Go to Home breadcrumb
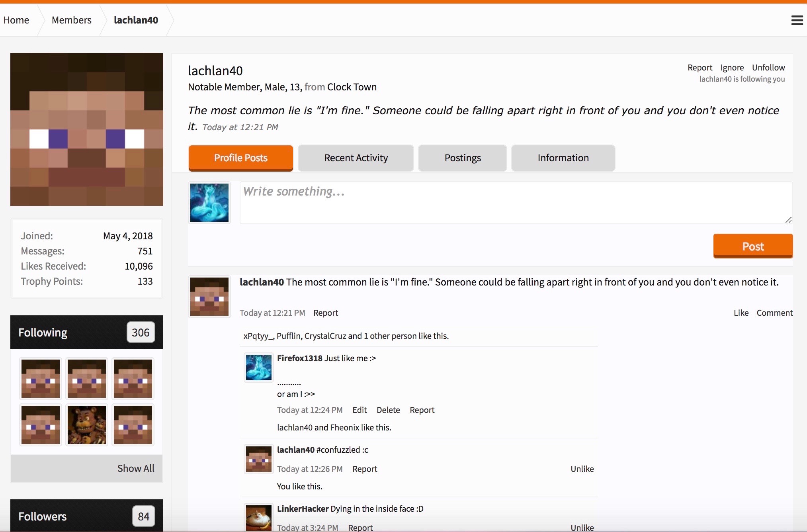Viewport: 807px width, 532px height. point(16,20)
